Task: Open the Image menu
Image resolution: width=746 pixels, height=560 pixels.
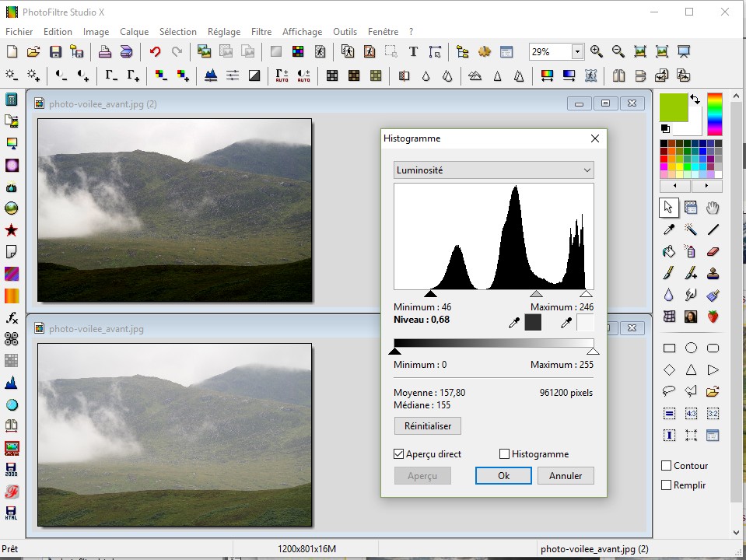Action: pyautogui.click(x=96, y=31)
